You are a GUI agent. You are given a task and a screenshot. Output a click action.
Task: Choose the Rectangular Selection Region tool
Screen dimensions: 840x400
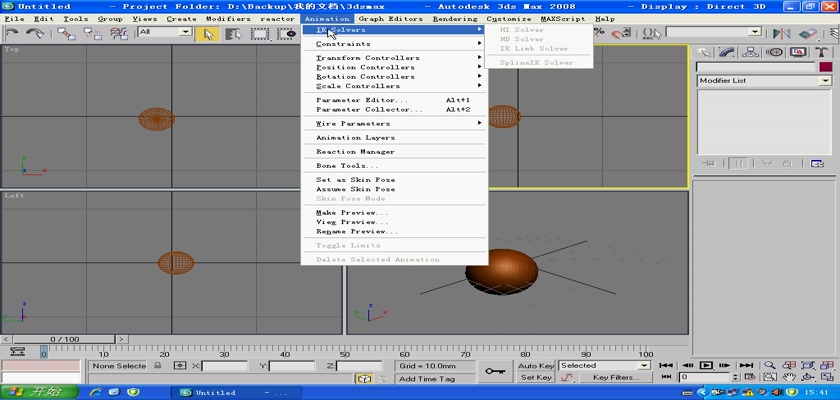click(260, 34)
